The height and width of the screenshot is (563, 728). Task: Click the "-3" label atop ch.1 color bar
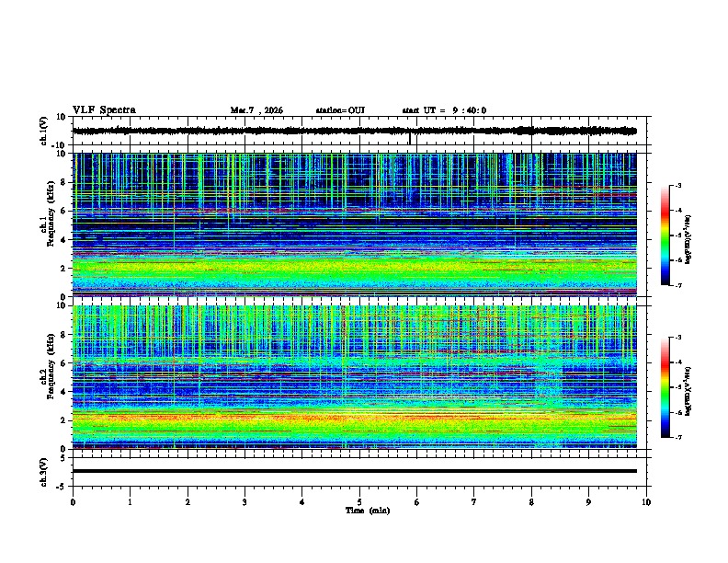point(677,185)
